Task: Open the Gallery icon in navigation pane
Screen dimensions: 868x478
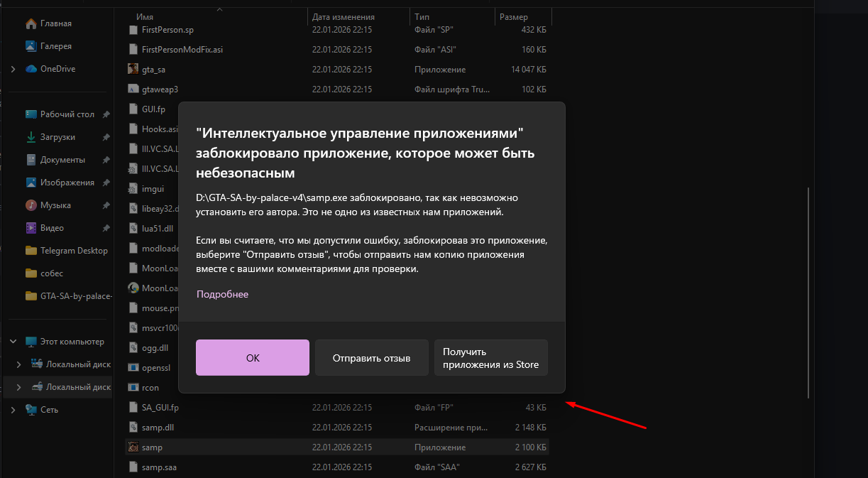Action: (x=31, y=46)
